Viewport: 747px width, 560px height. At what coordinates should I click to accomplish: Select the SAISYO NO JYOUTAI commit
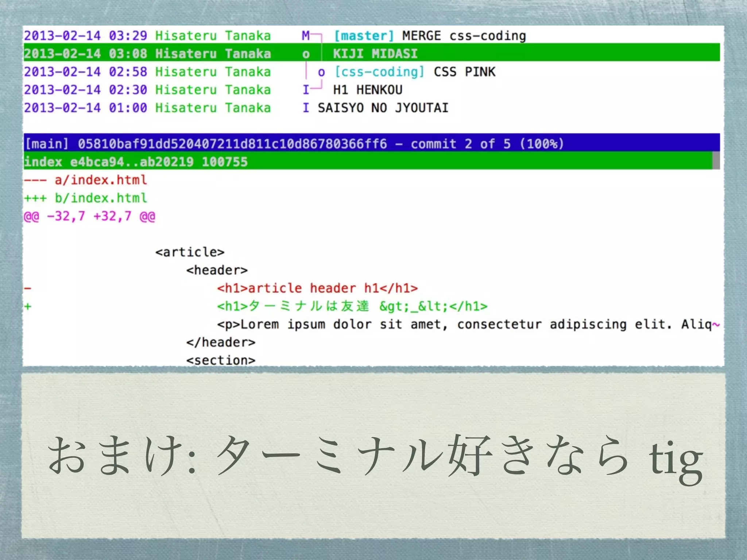383,108
